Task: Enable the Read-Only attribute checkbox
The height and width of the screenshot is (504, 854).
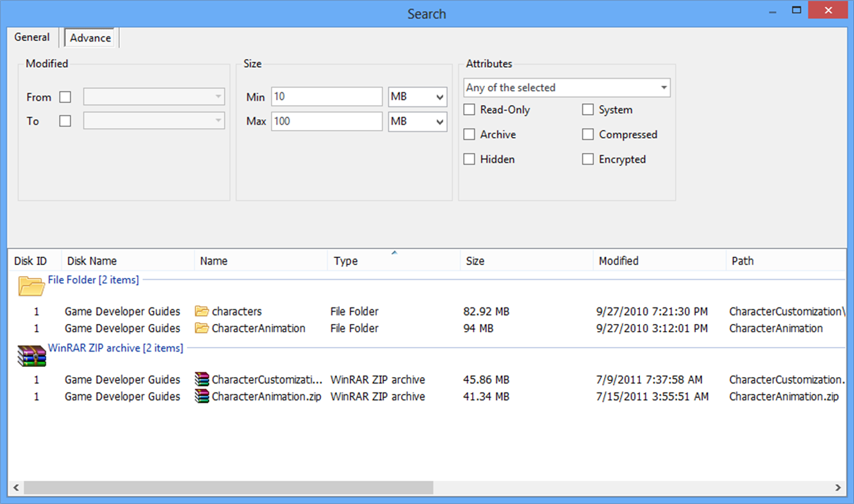Action: [x=468, y=110]
